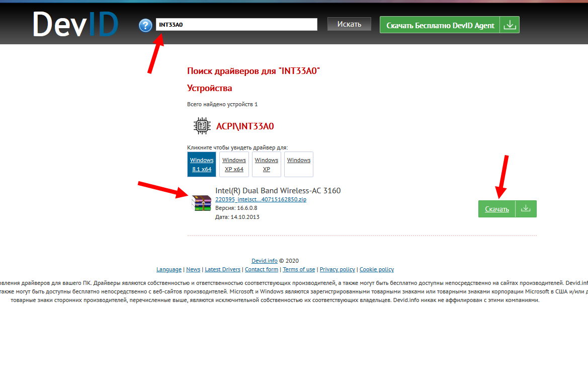Select the Windows 8.1 x64 tab
This screenshot has height=379, width=588.
(202, 165)
